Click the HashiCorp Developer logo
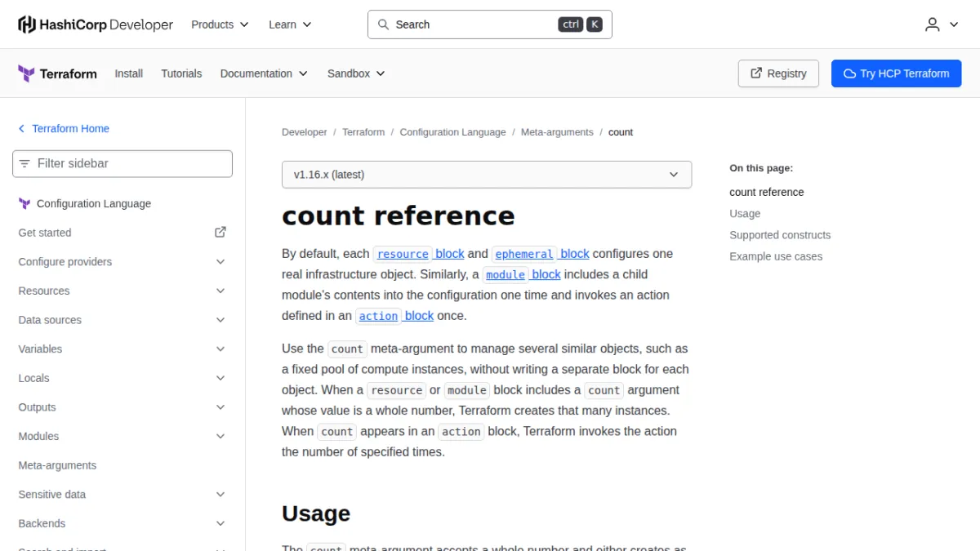 click(96, 24)
